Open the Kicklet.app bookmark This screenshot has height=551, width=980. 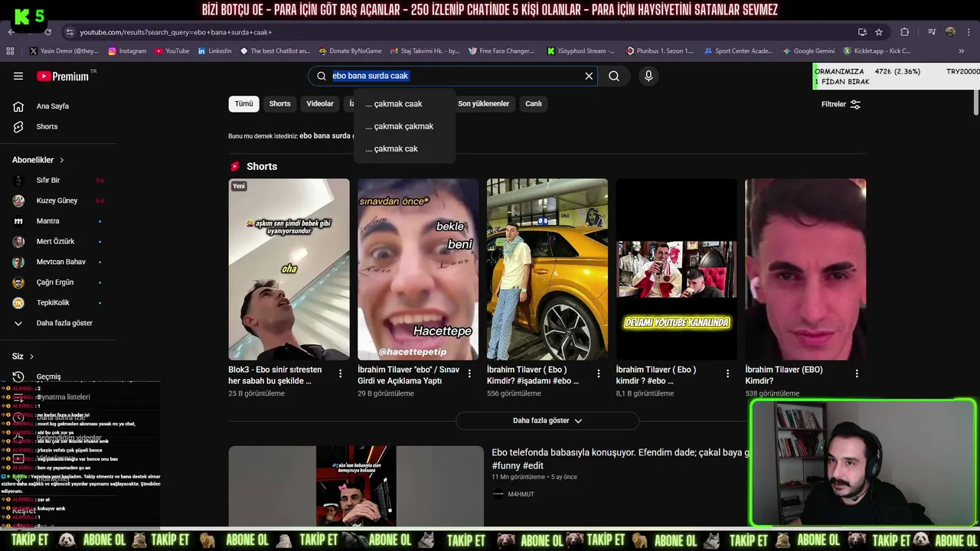[877, 51]
